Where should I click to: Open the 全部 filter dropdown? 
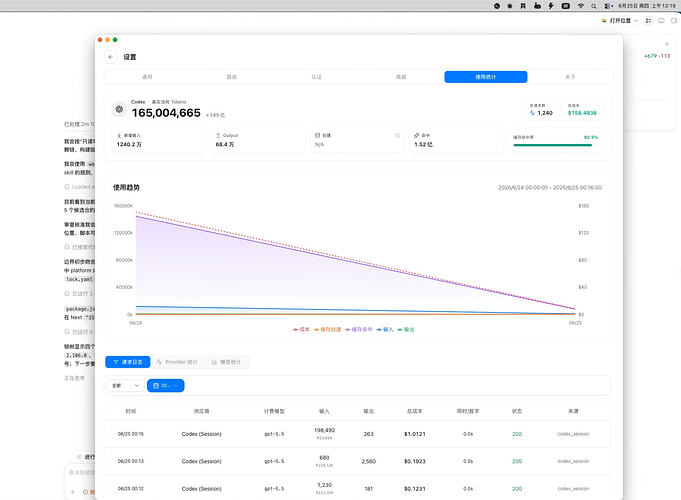coord(126,385)
